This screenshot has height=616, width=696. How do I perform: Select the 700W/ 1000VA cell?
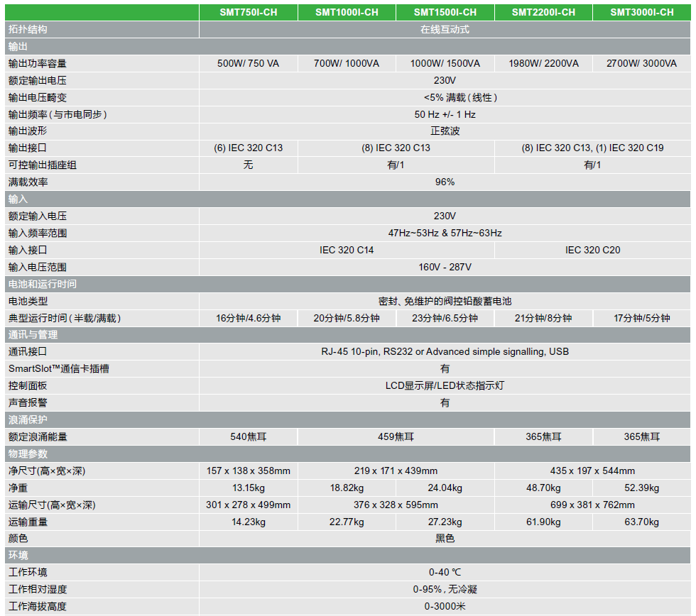347,63
